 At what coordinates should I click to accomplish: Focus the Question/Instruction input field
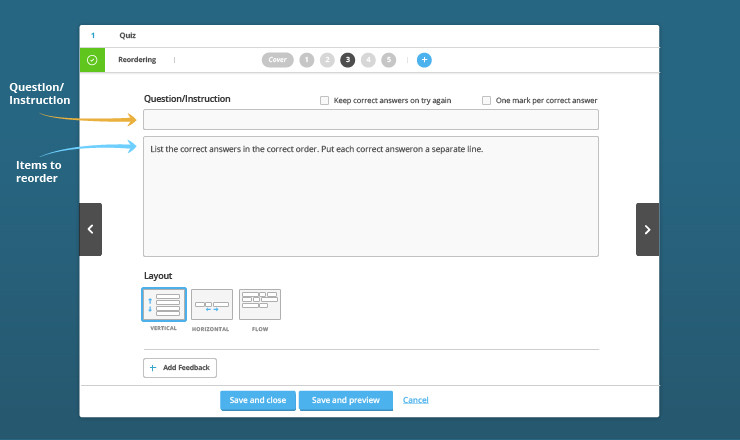coord(371,119)
